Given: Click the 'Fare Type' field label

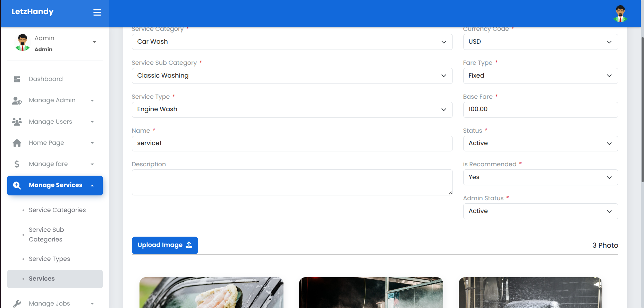Looking at the screenshot, I should pos(478,63).
